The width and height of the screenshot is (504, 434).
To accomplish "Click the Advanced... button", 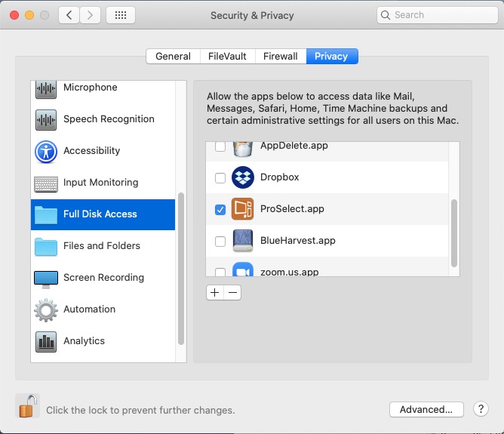I will click(426, 409).
